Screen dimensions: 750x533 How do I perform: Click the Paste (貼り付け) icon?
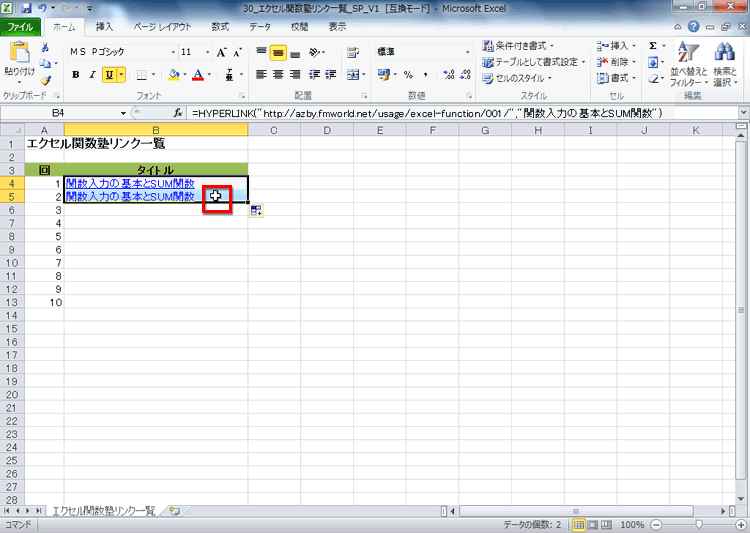[19, 53]
